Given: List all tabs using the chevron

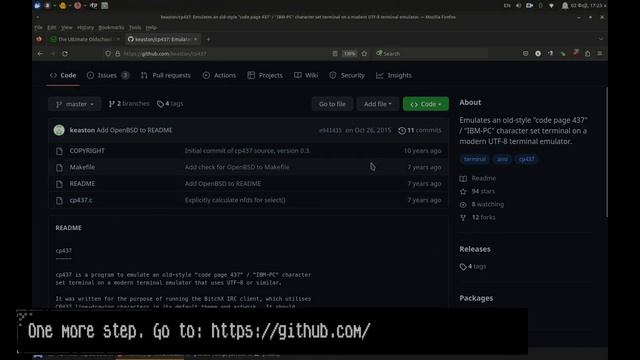Looking at the screenshot, I should [600, 39].
